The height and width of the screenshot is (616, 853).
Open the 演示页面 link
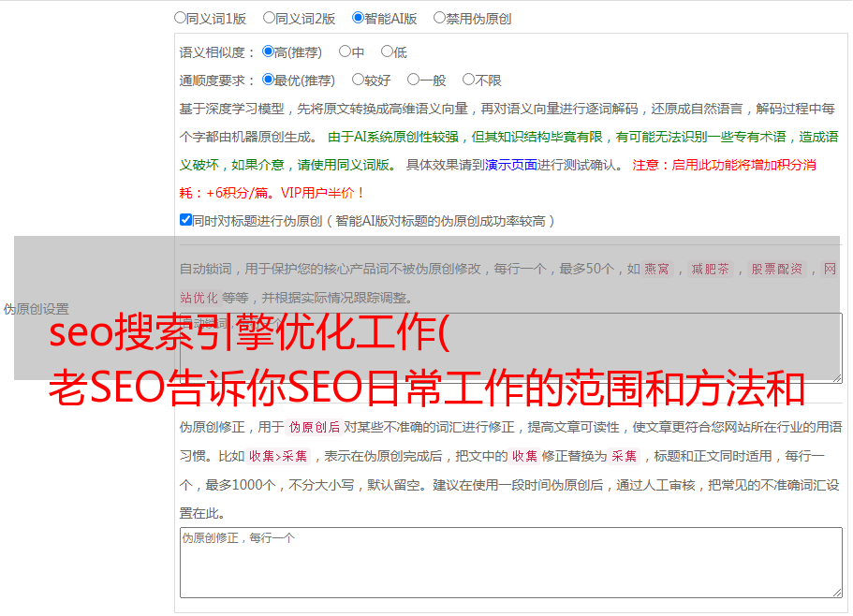point(511,165)
